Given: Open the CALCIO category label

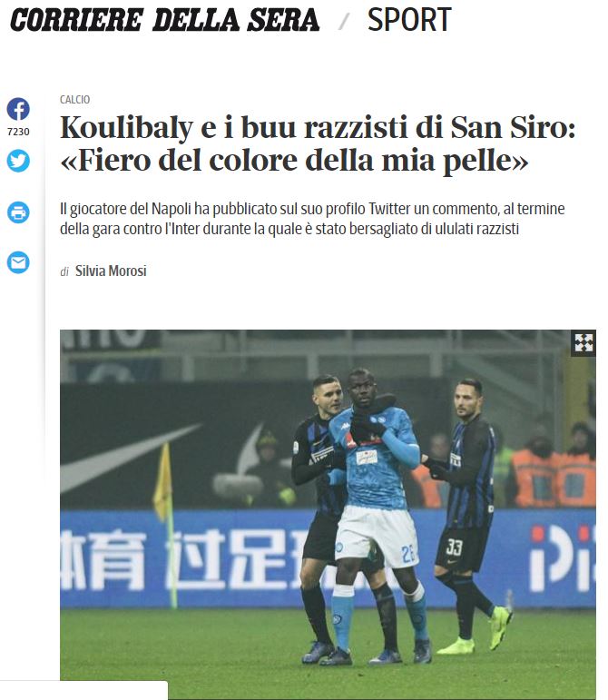Looking at the screenshot, I should tap(75, 100).
